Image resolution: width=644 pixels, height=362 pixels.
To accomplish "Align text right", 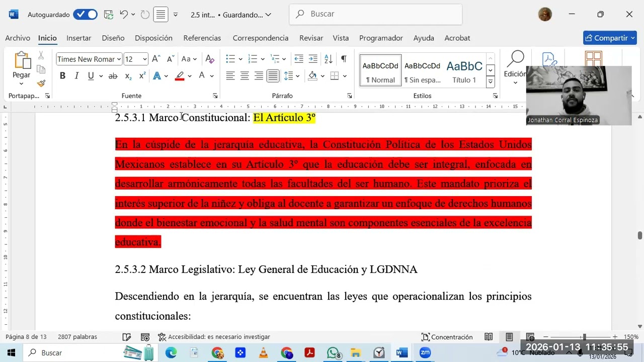I will click(x=259, y=76).
